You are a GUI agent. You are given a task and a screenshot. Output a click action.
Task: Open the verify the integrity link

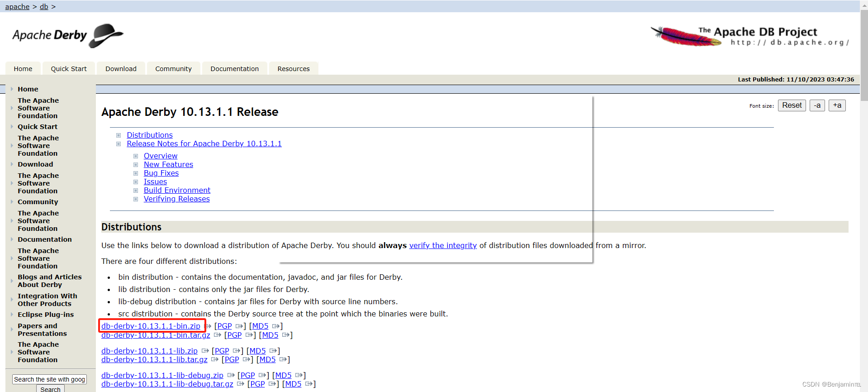pyautogui.click(x=443, y=245)
